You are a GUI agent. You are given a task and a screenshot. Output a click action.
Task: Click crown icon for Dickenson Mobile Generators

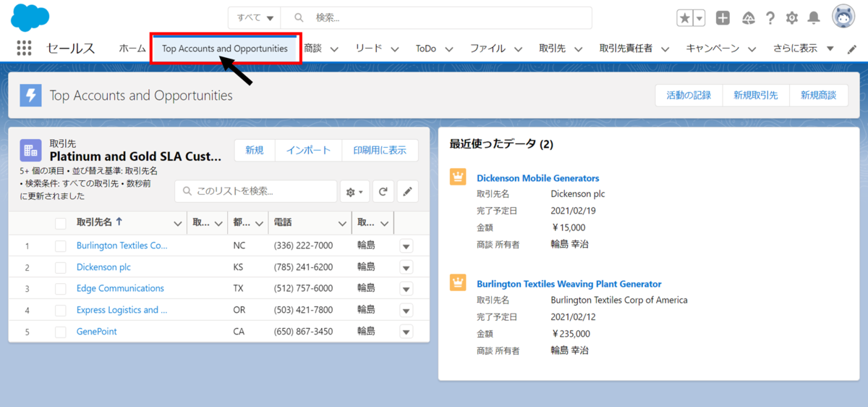(457, 177)
